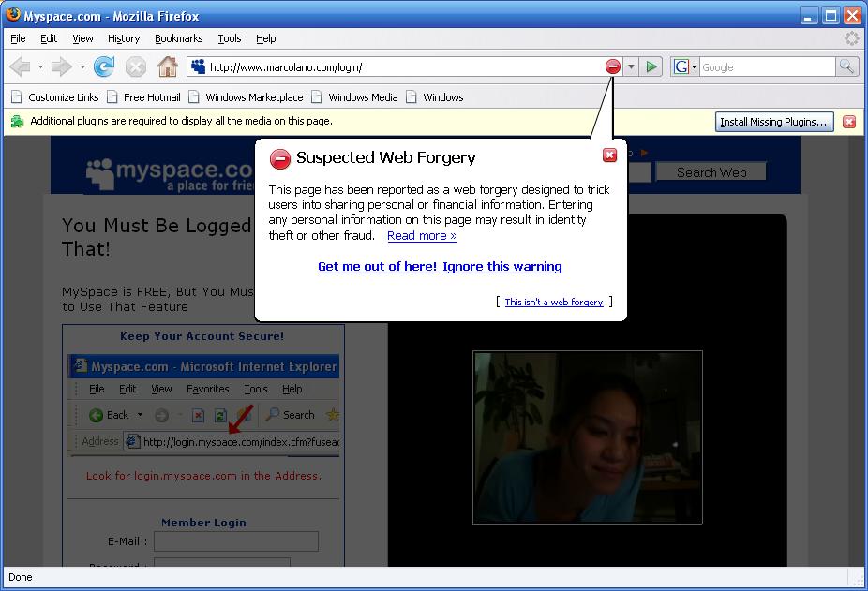Open the search engine selector dropdown
The image size is (868, 591).
coord(695,66)
